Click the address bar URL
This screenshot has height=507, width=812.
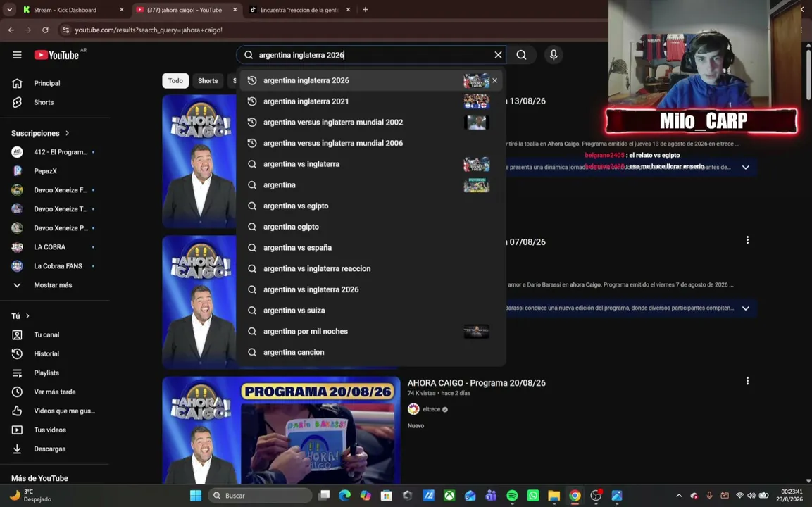click(x=149, y=30)
